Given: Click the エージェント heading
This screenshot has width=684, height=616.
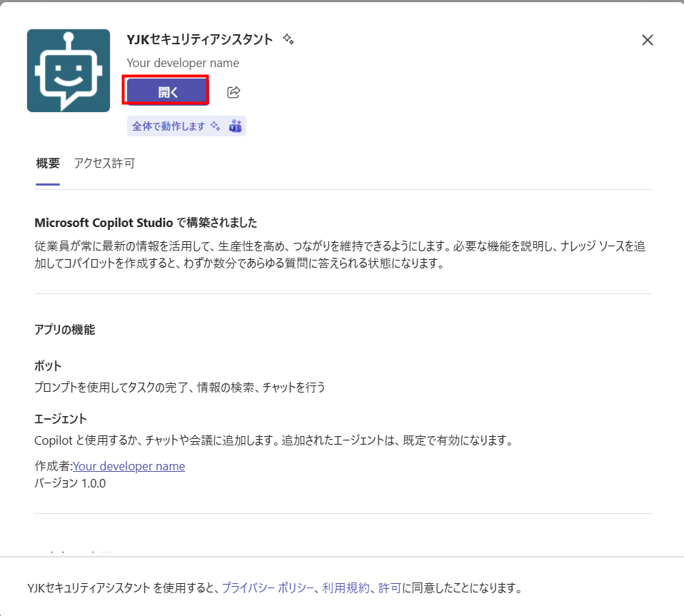Looking at the screenshot, I should pyautogui.click(x=61, y=419).
